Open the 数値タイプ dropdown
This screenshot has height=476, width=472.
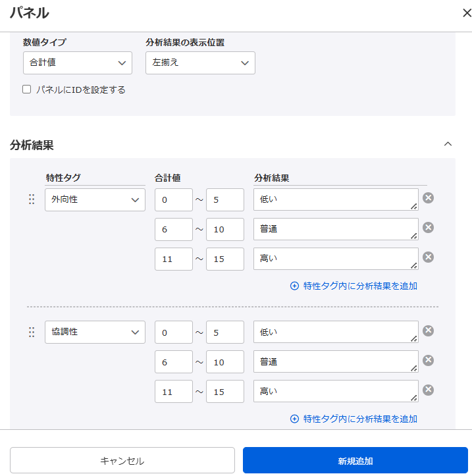pos(77,63)
